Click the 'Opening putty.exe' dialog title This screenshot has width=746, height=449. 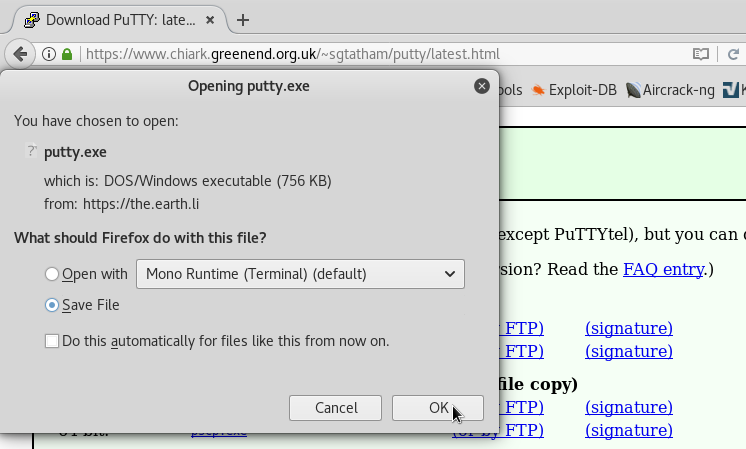coord(248,86)
